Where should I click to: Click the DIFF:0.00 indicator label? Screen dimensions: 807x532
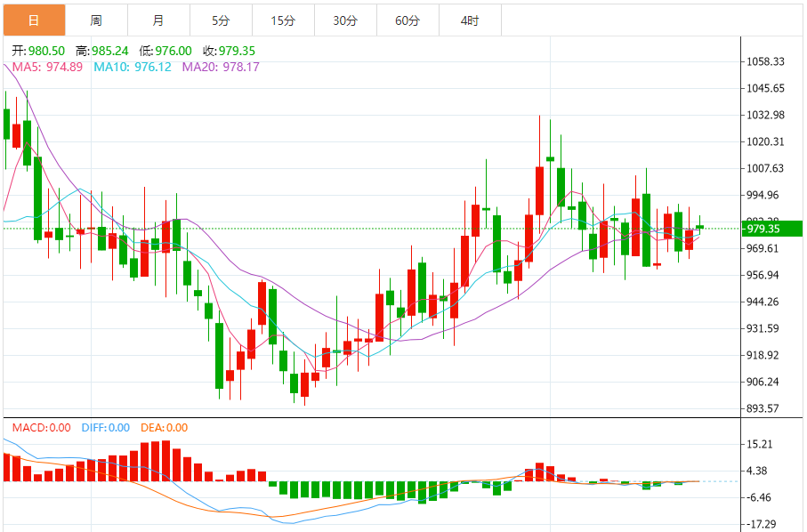(x=106, y=428)
